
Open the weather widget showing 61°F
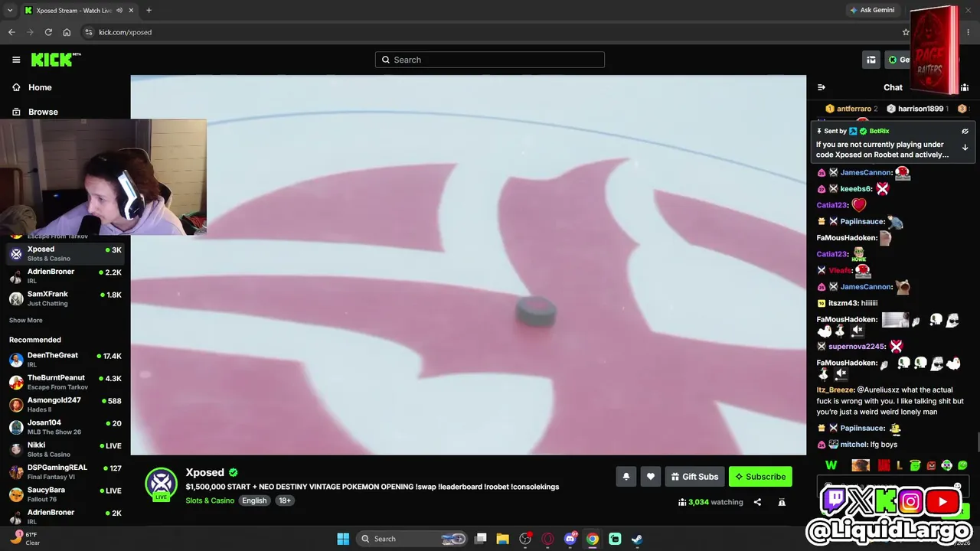click(x=24, y=539)
